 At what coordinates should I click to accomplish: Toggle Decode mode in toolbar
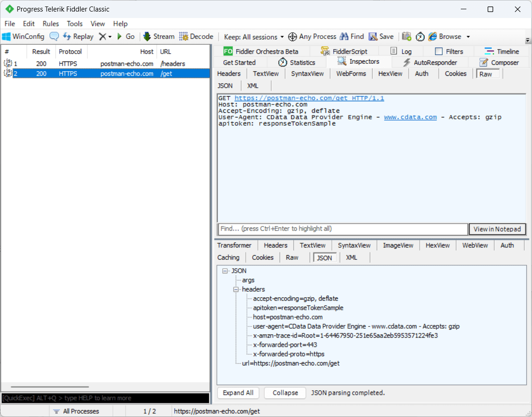coord(196,37)
